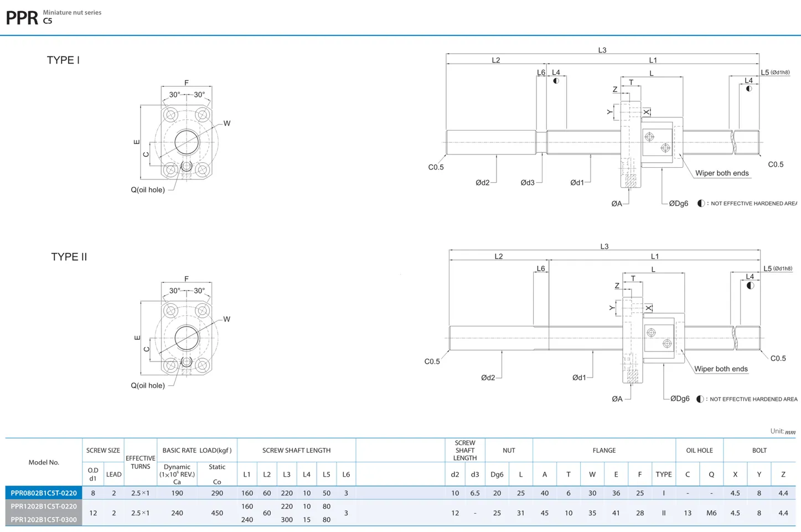Click static load value 290

tap(217, 493)
